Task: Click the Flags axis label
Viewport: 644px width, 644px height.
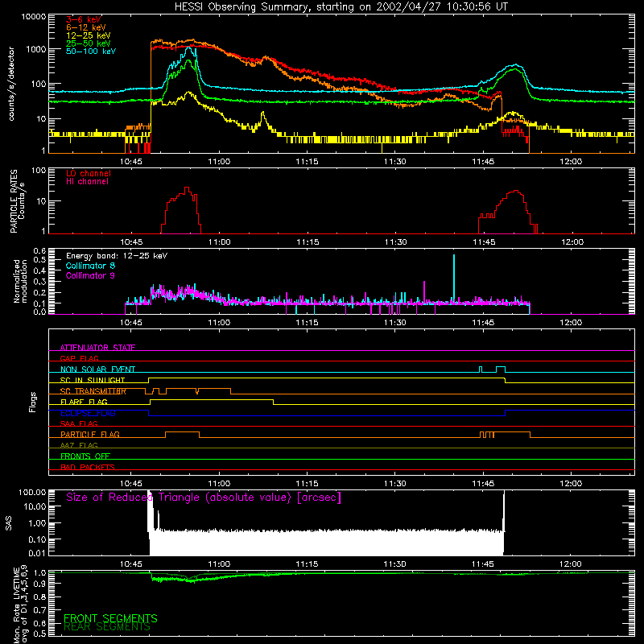Action: [33, 402]
